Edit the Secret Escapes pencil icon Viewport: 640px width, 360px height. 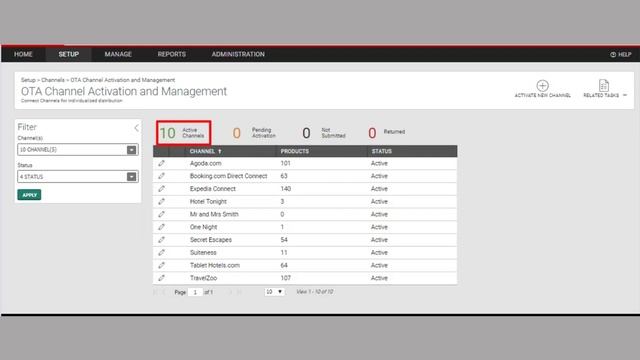pyautogui.click(x=162, y=240)
